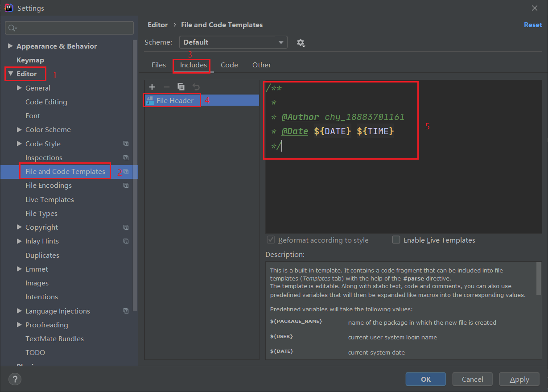Expand Appearance & Behavior section
The width and height of the screenshot is (548, 392).
11,46
